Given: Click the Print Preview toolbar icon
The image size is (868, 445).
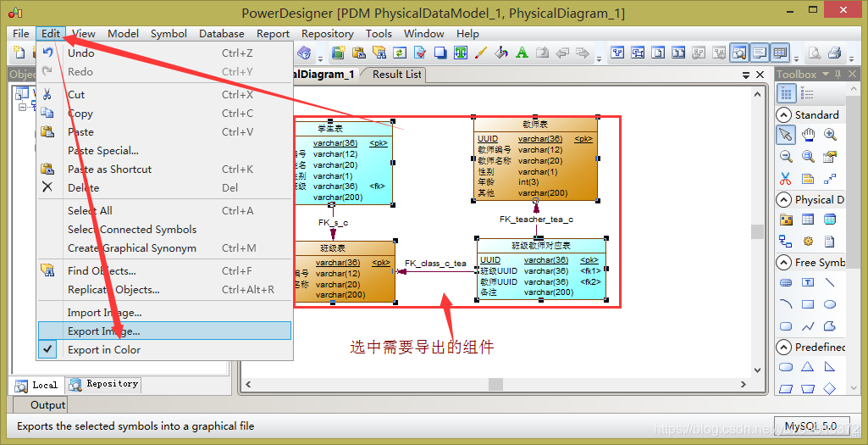Looking at the screenshot, I should pos(815,53).
